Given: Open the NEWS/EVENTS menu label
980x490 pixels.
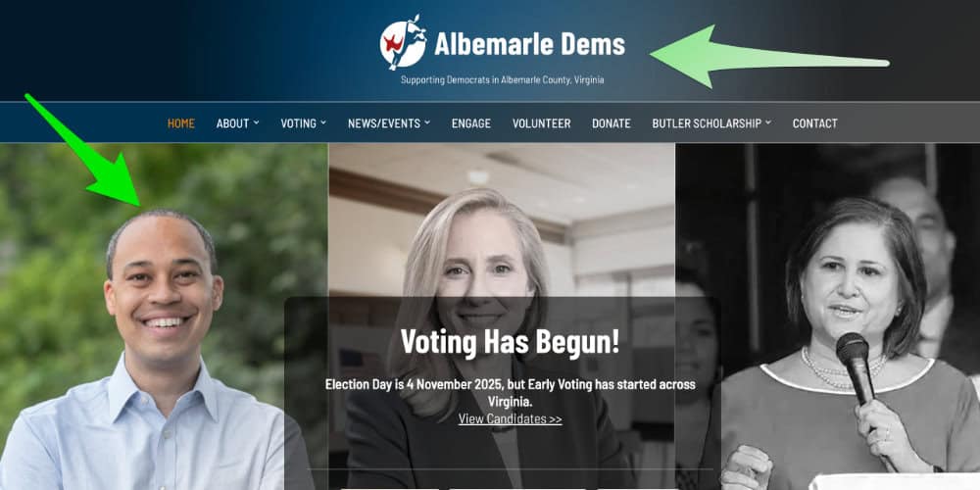Looking at the screenshot, I should 384,123.
